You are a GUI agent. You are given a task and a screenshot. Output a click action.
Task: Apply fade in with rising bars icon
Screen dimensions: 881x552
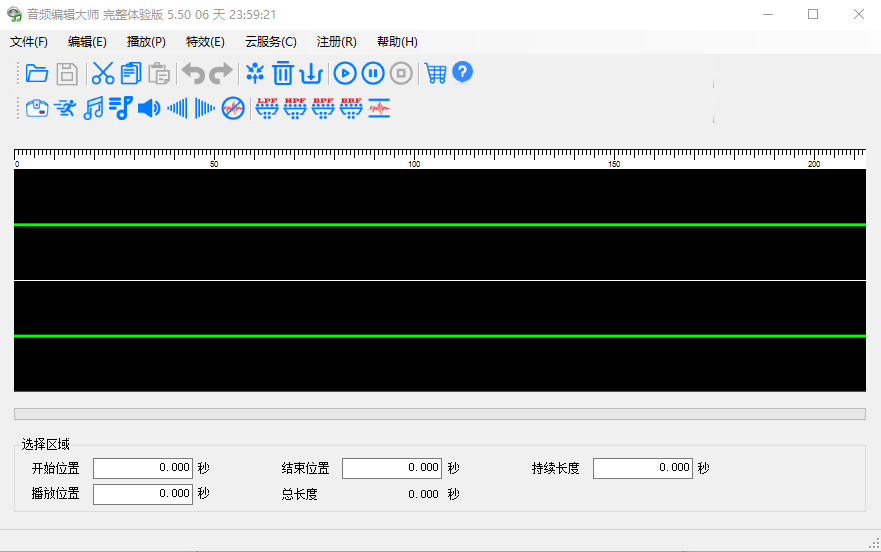pyautogui.click(x=177, y=108)
